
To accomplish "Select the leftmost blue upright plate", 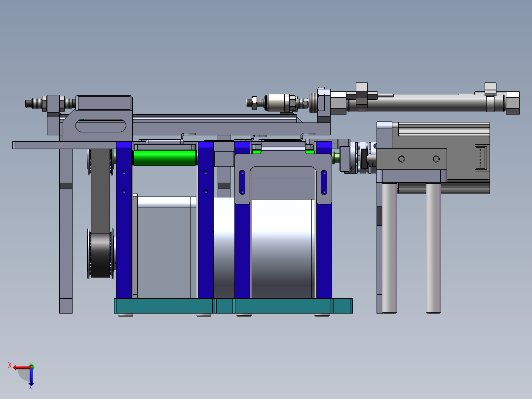I will [124, 220].
